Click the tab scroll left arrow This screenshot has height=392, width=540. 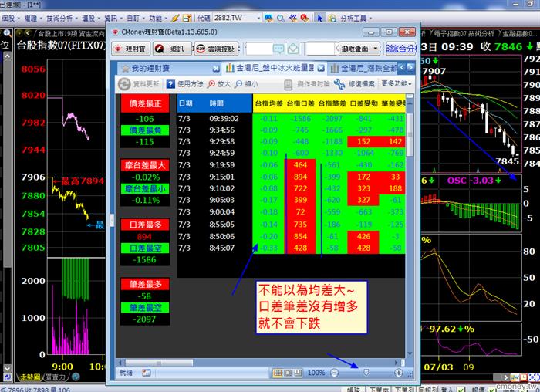(x=402, y=67)
